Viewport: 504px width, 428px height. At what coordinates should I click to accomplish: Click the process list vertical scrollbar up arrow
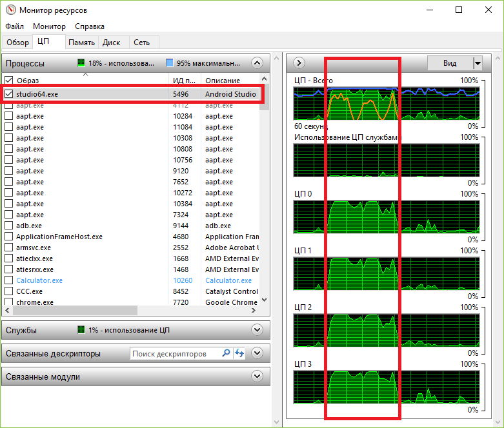[264, 79]
